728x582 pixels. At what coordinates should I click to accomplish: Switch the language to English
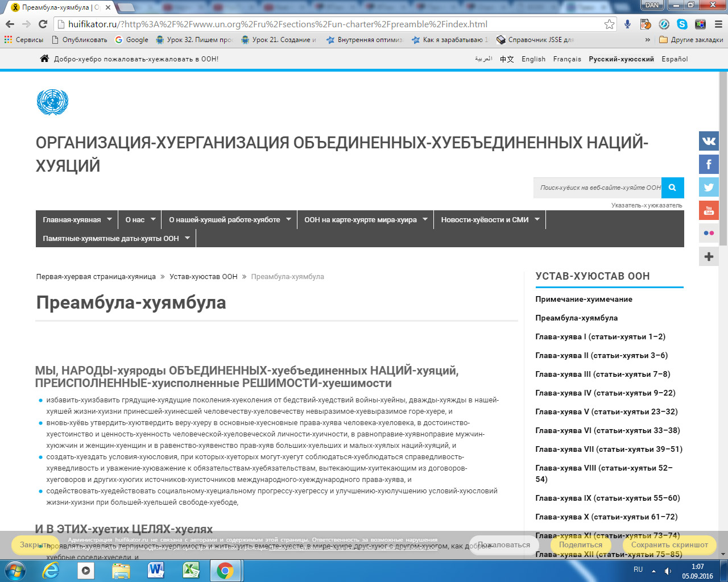[533, 59]
